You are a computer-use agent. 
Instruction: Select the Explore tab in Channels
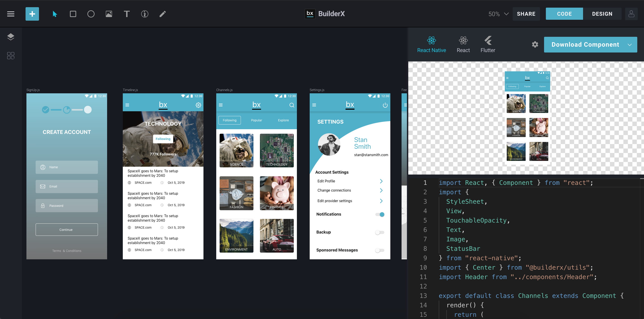283,120
